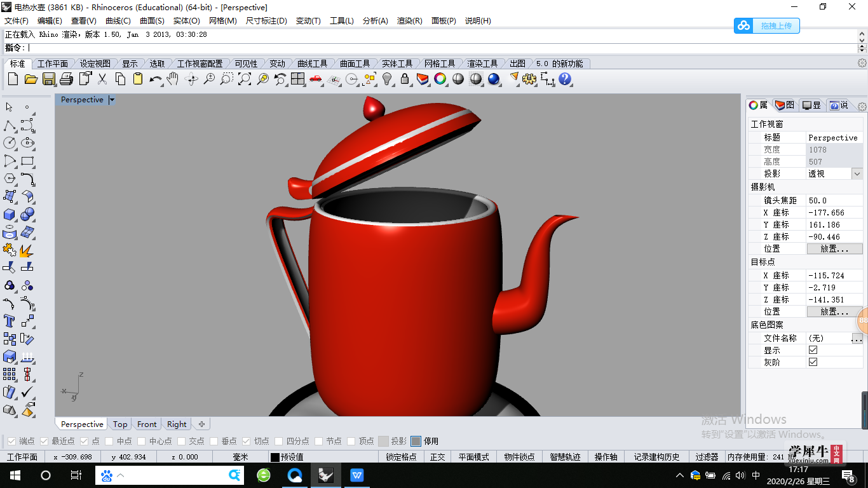Toggle the 最近点 osnap checkbox
Screen dimensions: 868x488
click(44, 441)
